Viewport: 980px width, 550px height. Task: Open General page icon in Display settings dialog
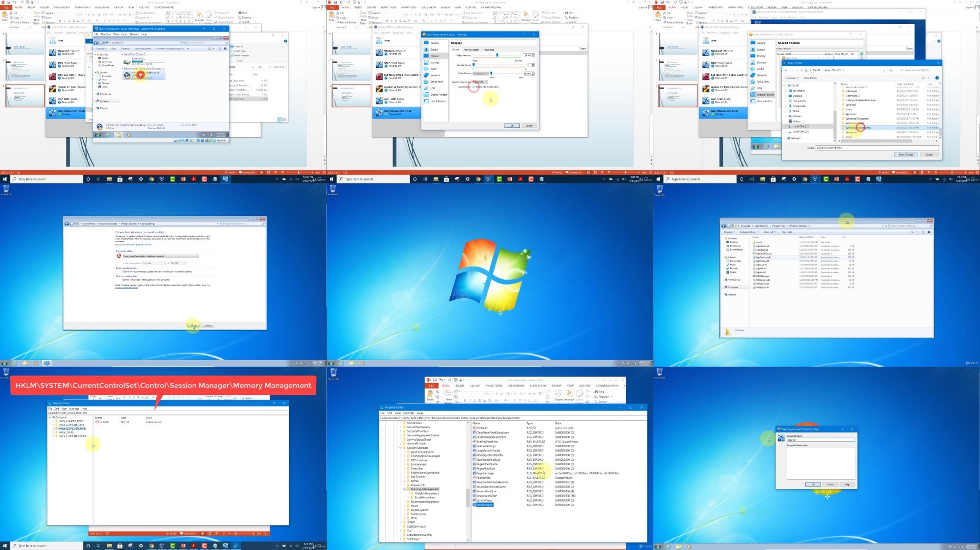pos(426,43)
